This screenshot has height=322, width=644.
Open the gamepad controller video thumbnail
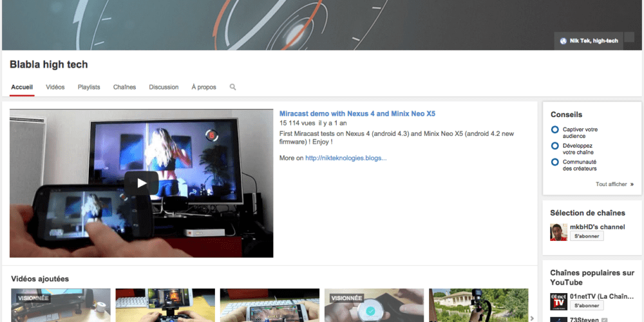[x=165, y=305]
